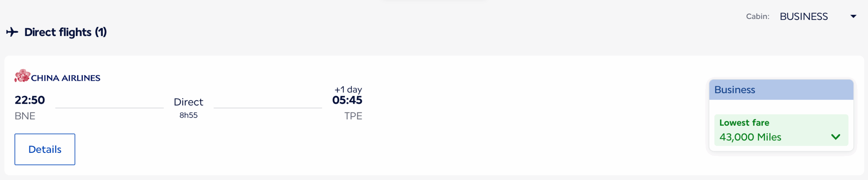The image size is (868, 180).
Task: Select the BUSINESS cabin combo box value
Action: [x=804, y=17]
